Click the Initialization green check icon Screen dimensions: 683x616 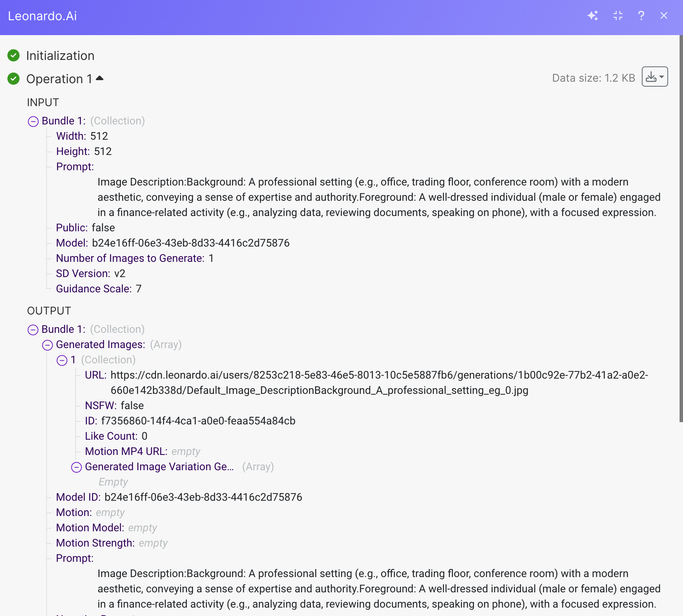tap(13, 56)
